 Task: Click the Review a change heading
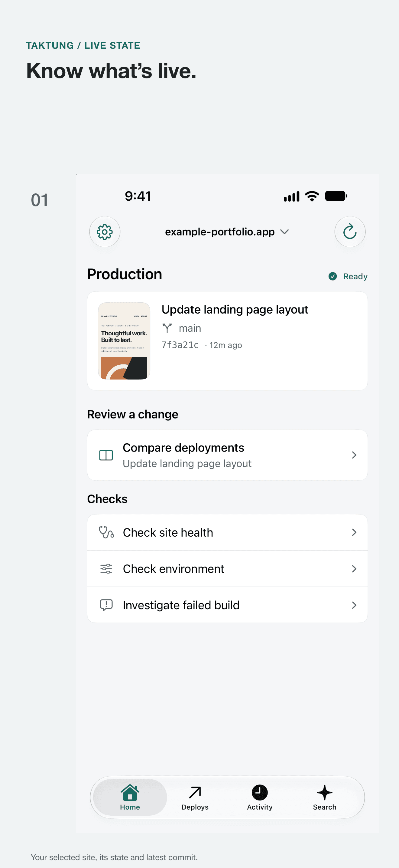pos(133,414)
